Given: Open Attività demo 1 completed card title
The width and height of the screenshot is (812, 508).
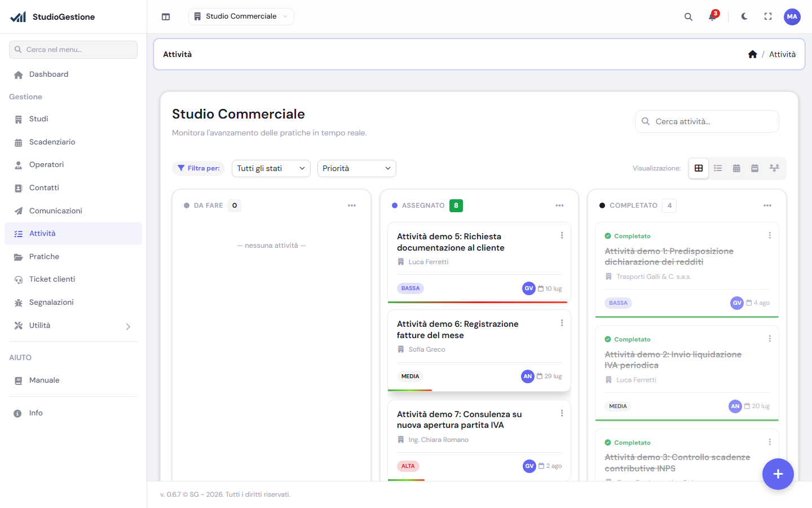Looking at the screenshot, I should [669, 256].
